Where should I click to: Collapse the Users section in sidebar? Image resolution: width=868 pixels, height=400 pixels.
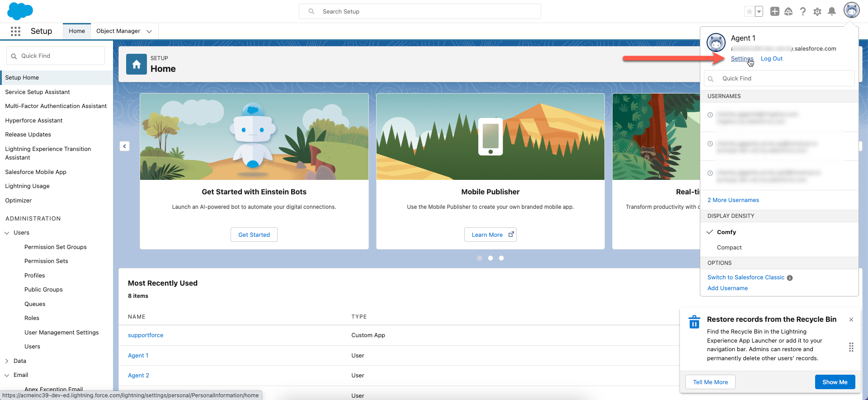pos(7,233)
